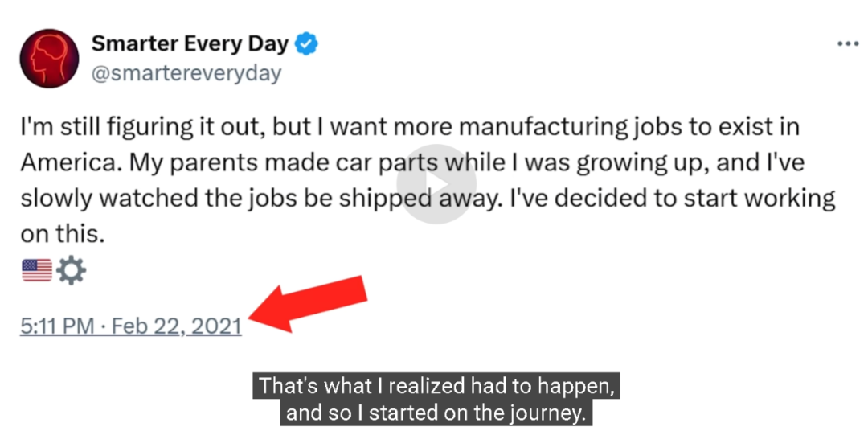868x431 pixels.
Task: Play the video with the center play button
Action: coord(436,184)
